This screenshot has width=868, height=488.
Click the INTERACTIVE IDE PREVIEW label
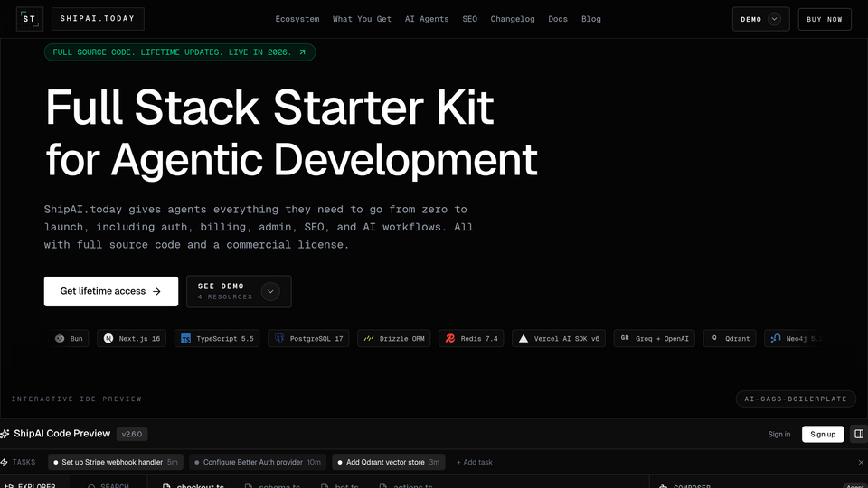pyautogui.click(x=76, y=399)
